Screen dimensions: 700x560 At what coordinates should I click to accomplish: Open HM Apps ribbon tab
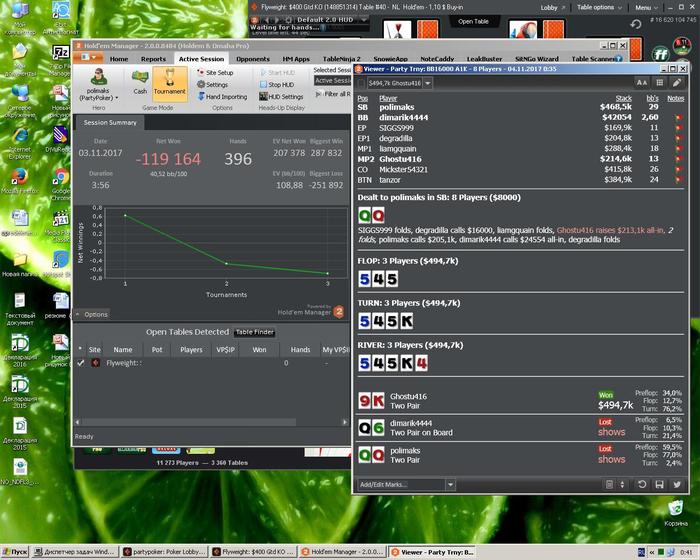(296, 59)
